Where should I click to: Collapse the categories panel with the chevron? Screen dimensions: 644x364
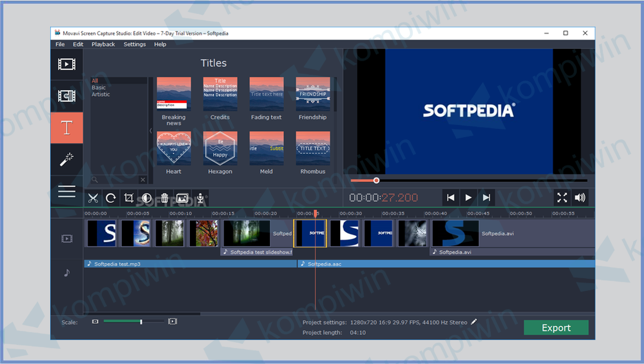(150, 131)
